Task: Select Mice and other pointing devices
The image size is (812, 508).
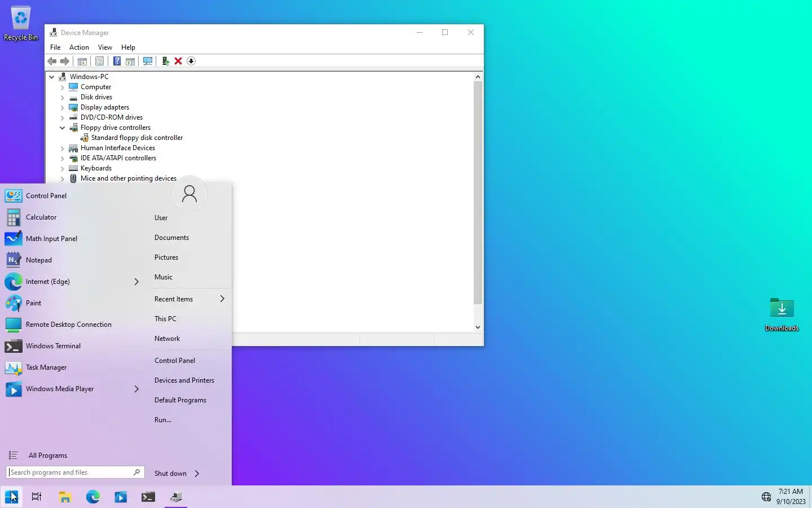Action: [129, 178]
